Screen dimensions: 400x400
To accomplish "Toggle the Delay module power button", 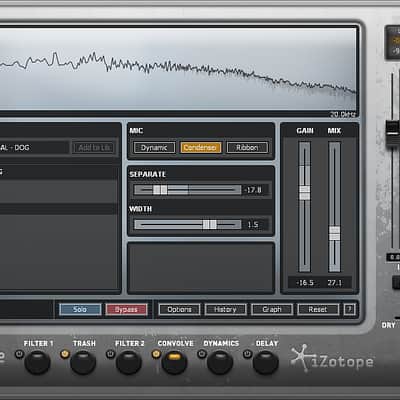I will pyautogui.click(x=247, y=354).
